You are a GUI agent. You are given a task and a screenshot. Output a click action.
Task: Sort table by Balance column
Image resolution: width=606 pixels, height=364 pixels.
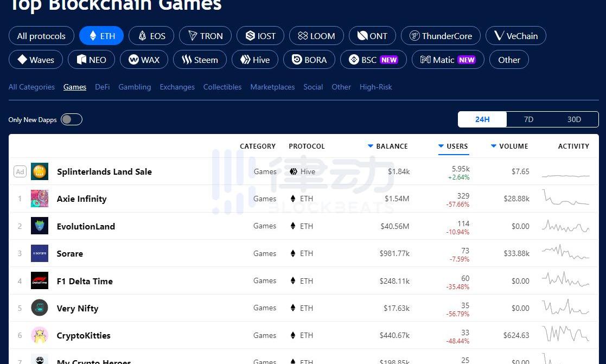coord(388,146)
